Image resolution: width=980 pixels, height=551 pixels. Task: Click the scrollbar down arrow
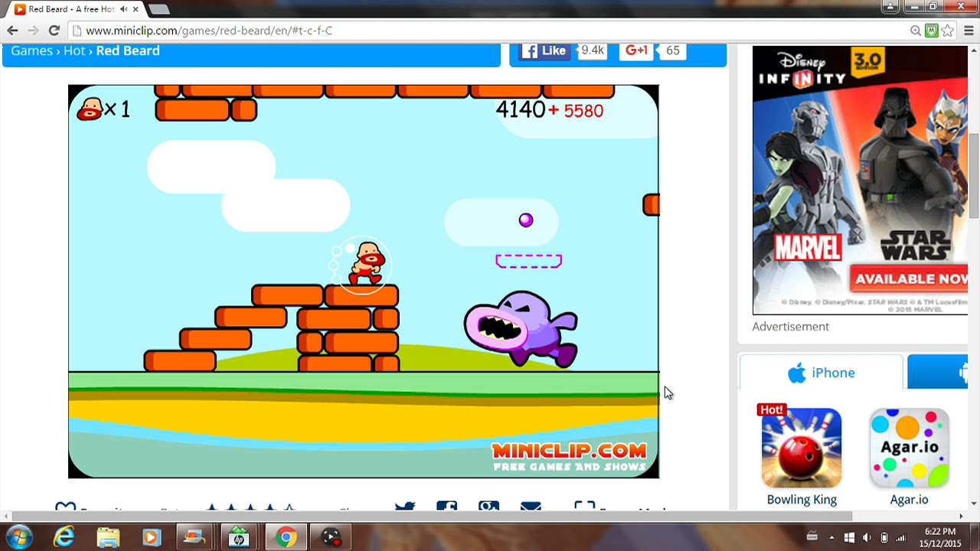coord(974,504)
